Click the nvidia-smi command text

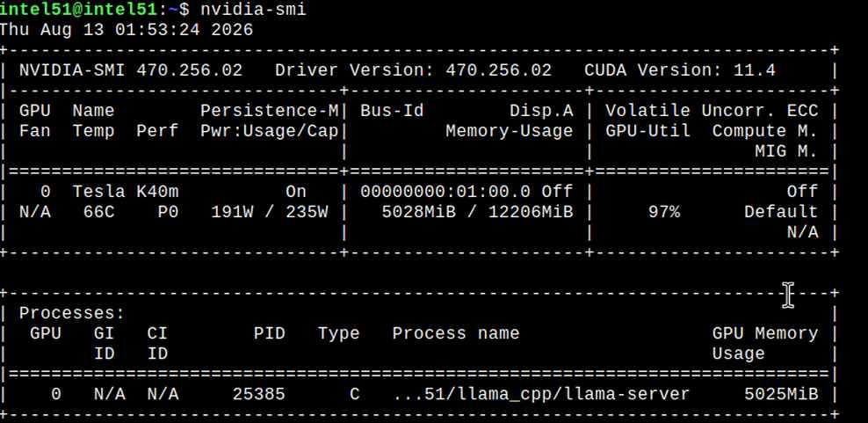point(253,10)
